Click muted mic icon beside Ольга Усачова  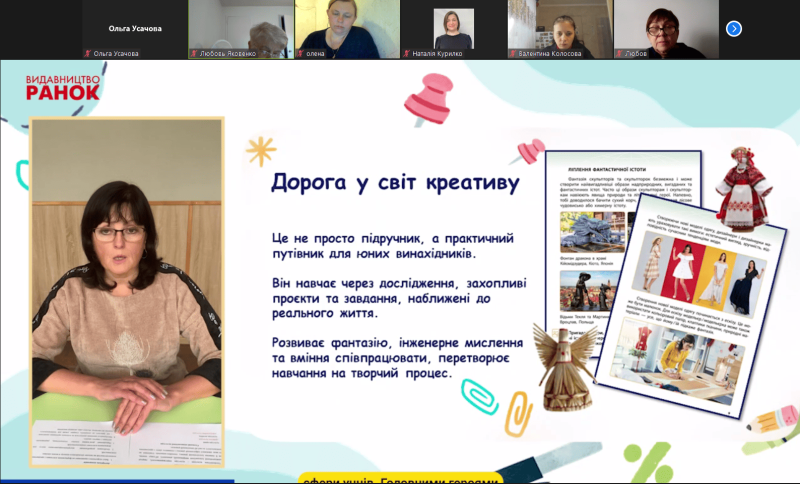coord(87,53)
